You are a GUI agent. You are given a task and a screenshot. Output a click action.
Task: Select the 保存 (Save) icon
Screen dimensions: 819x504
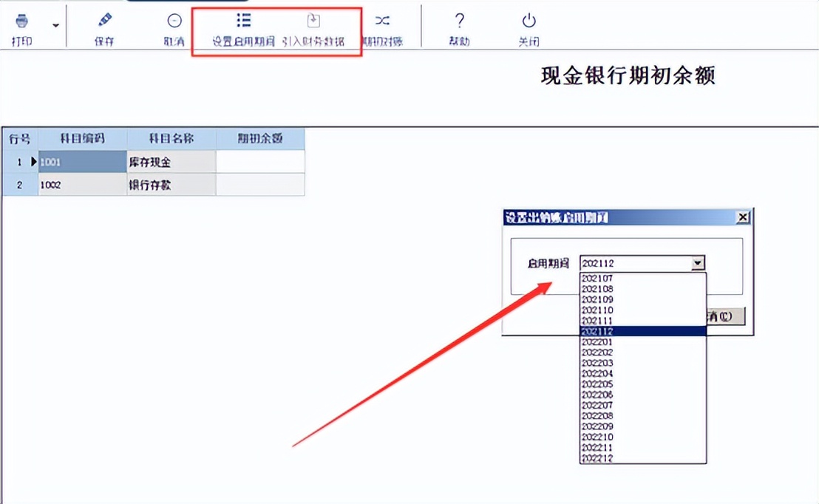[x=103, y=21]
